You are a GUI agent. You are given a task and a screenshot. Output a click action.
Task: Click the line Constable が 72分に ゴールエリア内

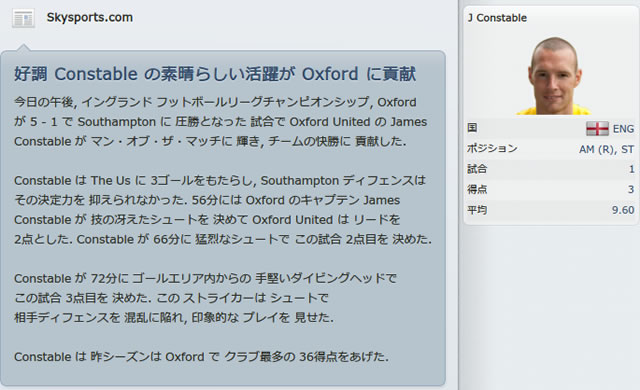click(205, 278)
